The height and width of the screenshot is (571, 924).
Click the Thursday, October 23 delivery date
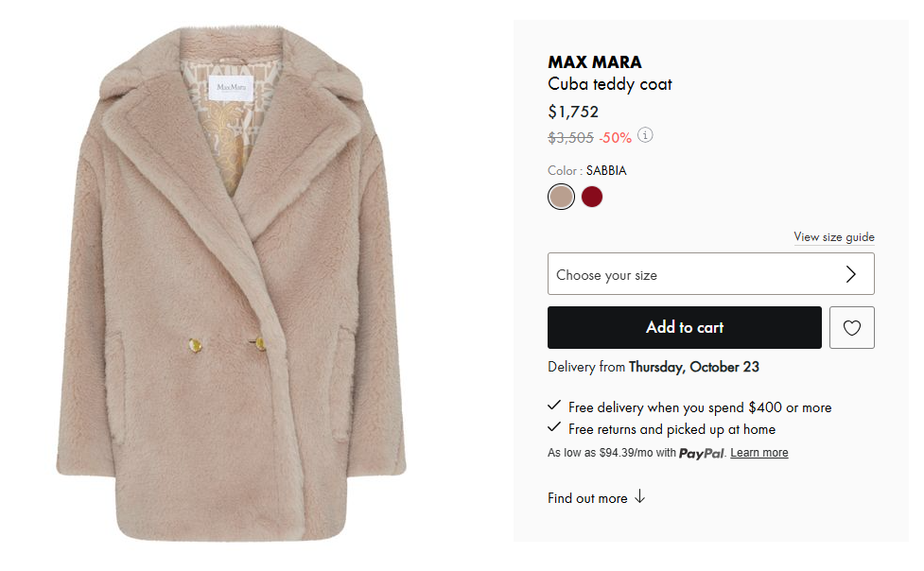click(x=694, y=367)
